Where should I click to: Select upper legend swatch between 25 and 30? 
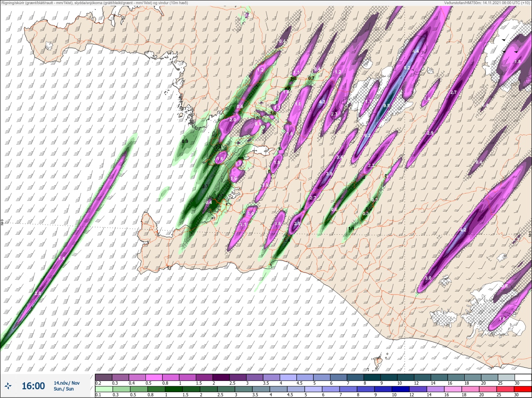(x=506, y=377)
